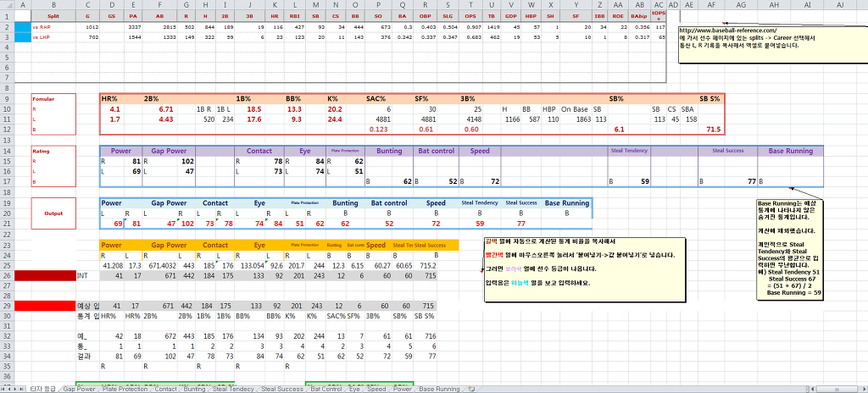Click the insert new worksheet icon

tap(471, 389)
